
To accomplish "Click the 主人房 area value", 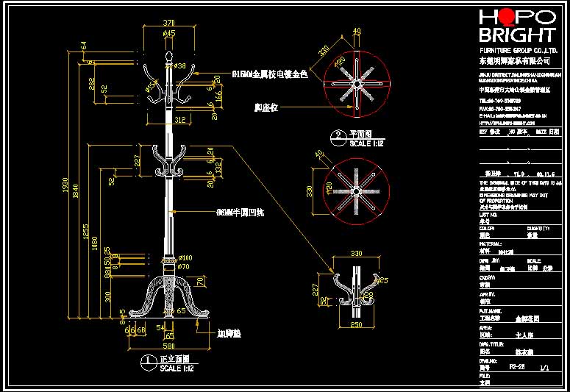I will pyautogui.click(x=524, y=335).
